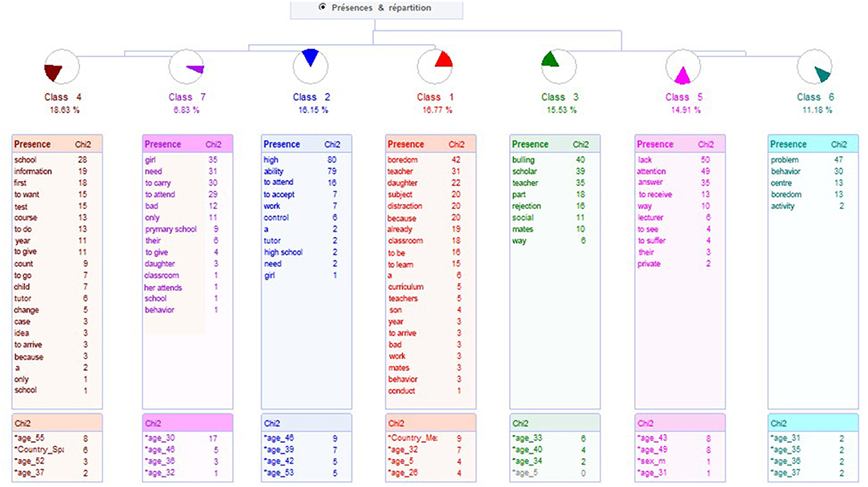This screenshot has height=487, width=868.
Task: Select the word 'centre' in Class 6
Action: [x=781, y=183]
